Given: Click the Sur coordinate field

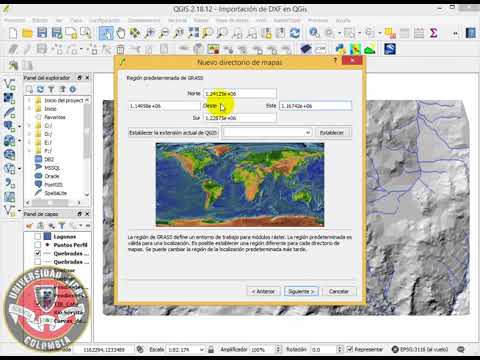Looking at the screenshot, I should point(240,118).
